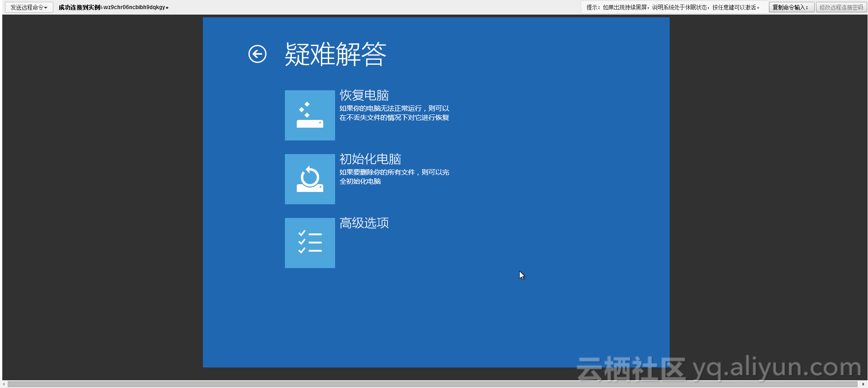Viewport: 868px width, 388px height.
Task: Select the 初始化电脑 reset PC tile icon
Action: 310,179
